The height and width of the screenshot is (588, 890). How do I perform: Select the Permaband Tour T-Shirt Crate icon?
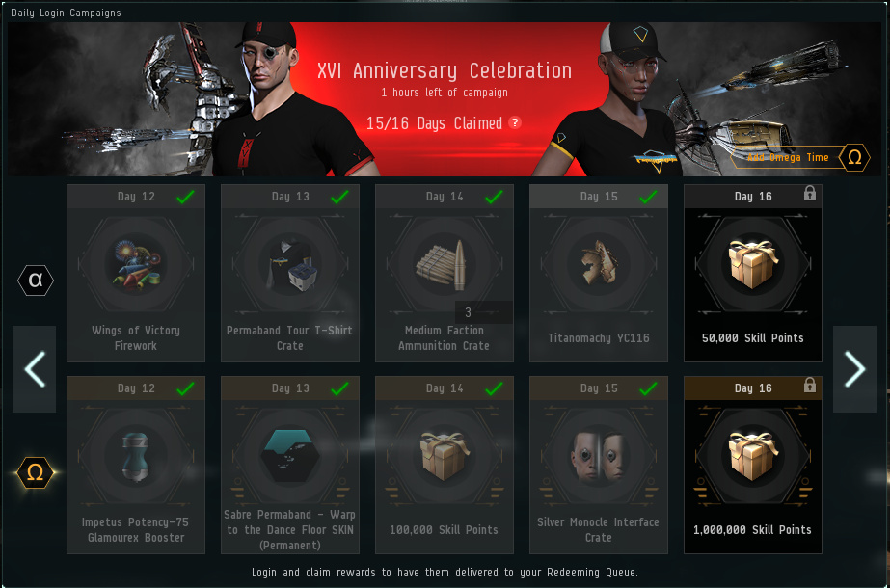click(290, 264)
